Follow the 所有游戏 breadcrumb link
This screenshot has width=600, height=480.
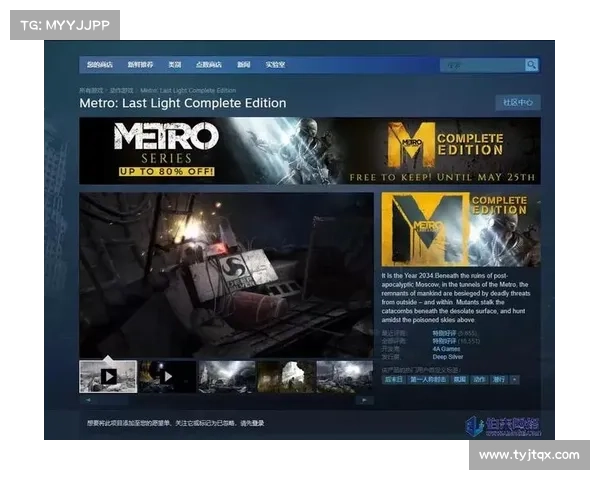91,90
